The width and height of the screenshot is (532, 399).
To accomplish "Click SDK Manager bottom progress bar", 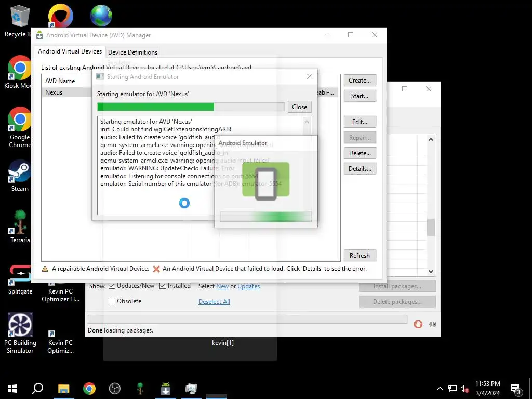I will pos(247,320).
